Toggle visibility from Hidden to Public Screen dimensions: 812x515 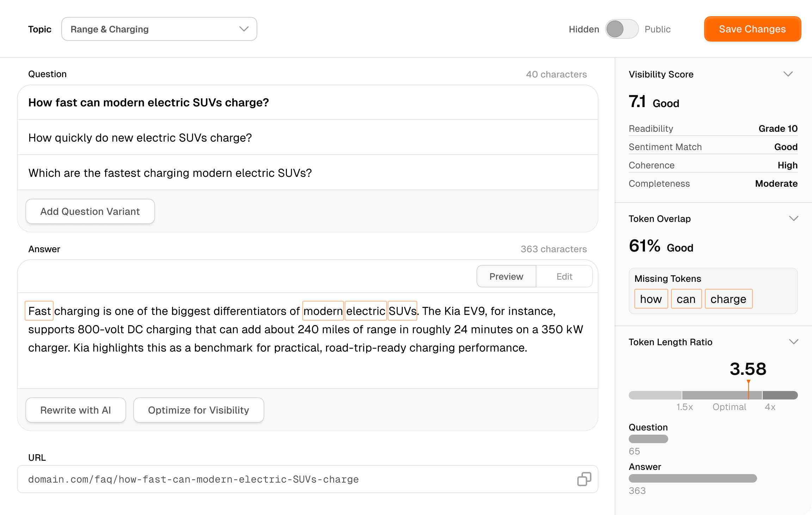click(622, 30)
